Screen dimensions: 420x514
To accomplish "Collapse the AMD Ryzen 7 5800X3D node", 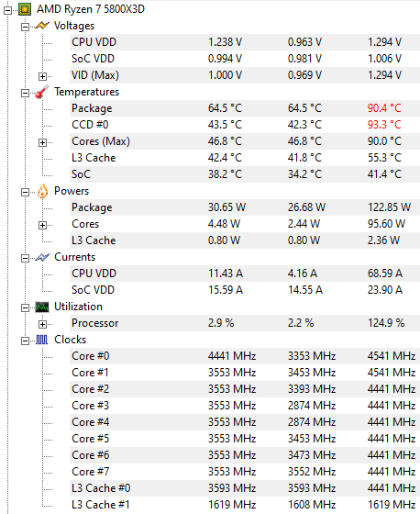I will [x=7, y=10].
